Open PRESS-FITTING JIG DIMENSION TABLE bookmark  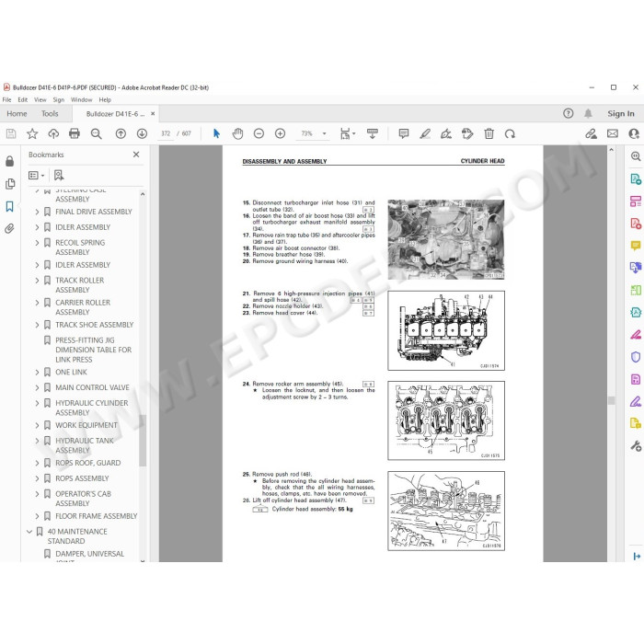pos(94,350)
